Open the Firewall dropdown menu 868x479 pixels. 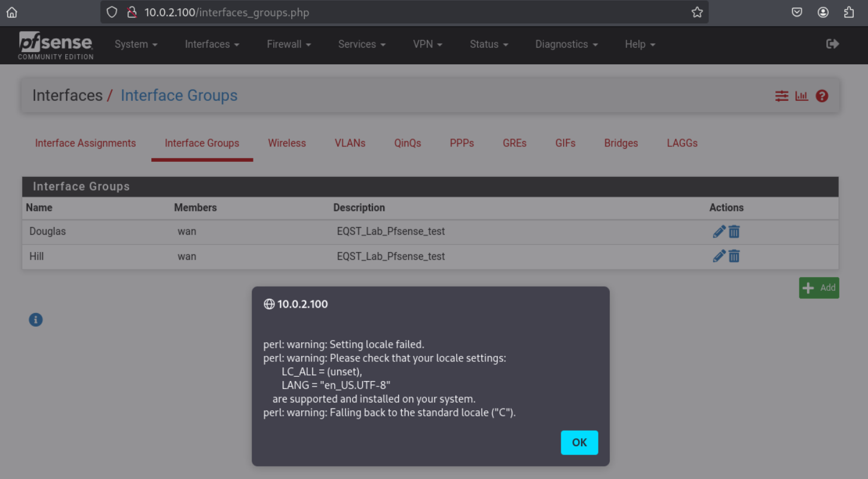[x=289, y=44]
